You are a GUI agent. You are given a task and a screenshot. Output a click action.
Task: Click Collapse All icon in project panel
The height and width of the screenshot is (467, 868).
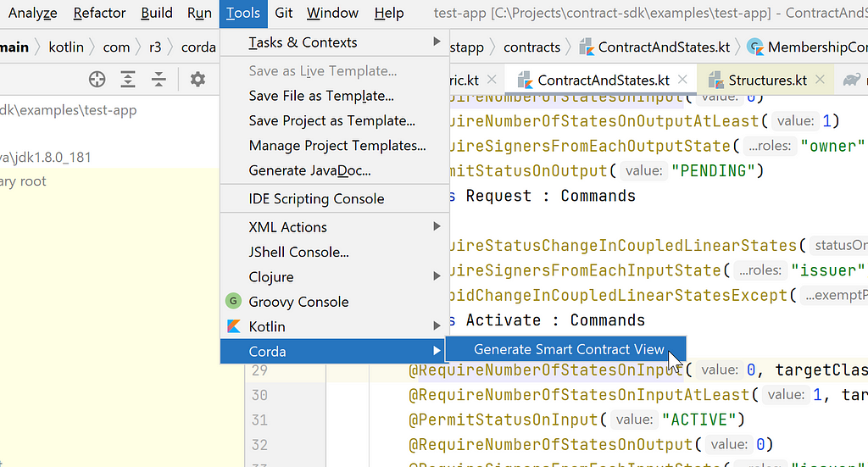(x=159, y=79)
